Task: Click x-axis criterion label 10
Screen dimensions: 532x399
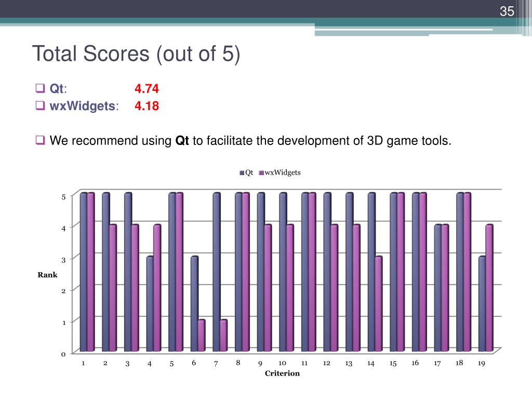Action: point(282,363)
